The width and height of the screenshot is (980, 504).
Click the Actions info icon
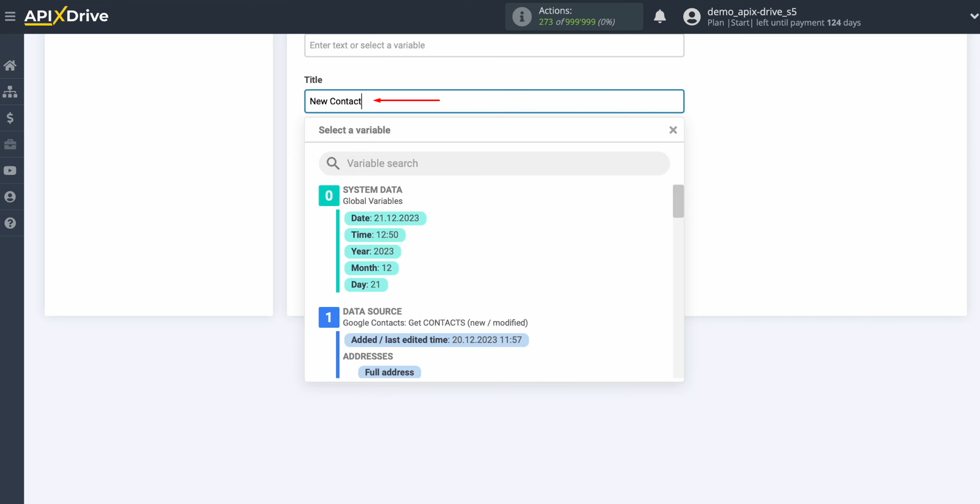click(521, 16)
